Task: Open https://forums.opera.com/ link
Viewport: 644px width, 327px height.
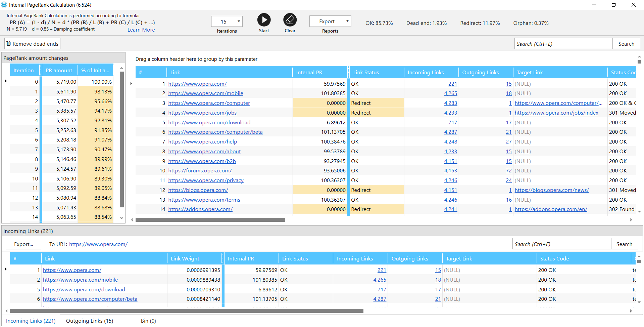Action: tap(200, 171)
